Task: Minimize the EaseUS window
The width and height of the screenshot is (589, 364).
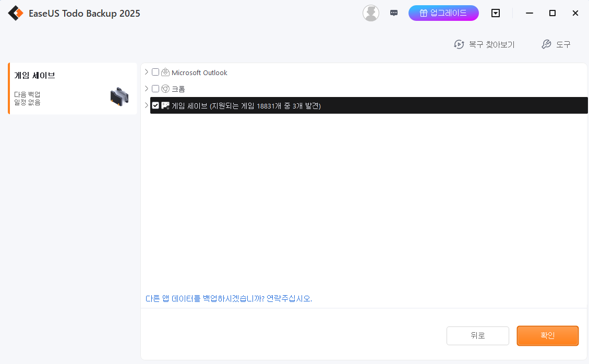Action: click(x=530, y=13)
